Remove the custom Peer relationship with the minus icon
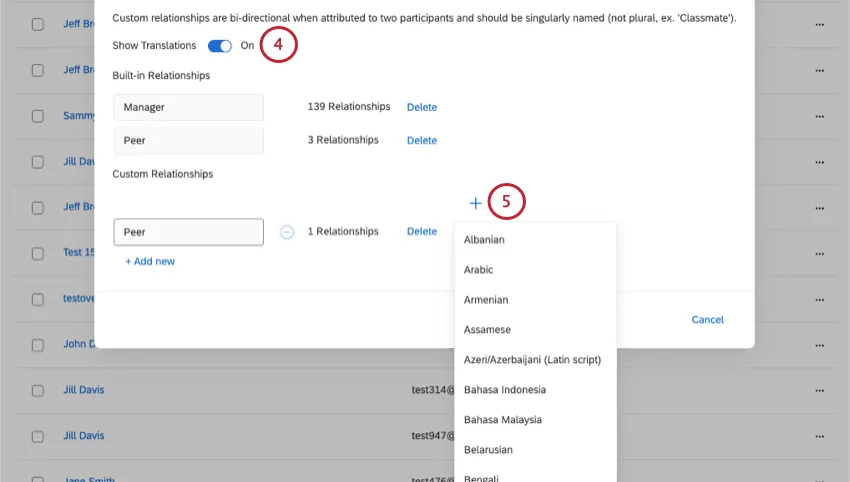The image size is (850, 482). tap(287, 232)
